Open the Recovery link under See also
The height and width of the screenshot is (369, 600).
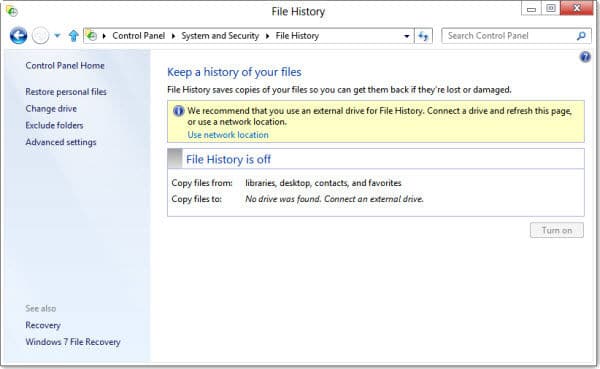(43, 325)
